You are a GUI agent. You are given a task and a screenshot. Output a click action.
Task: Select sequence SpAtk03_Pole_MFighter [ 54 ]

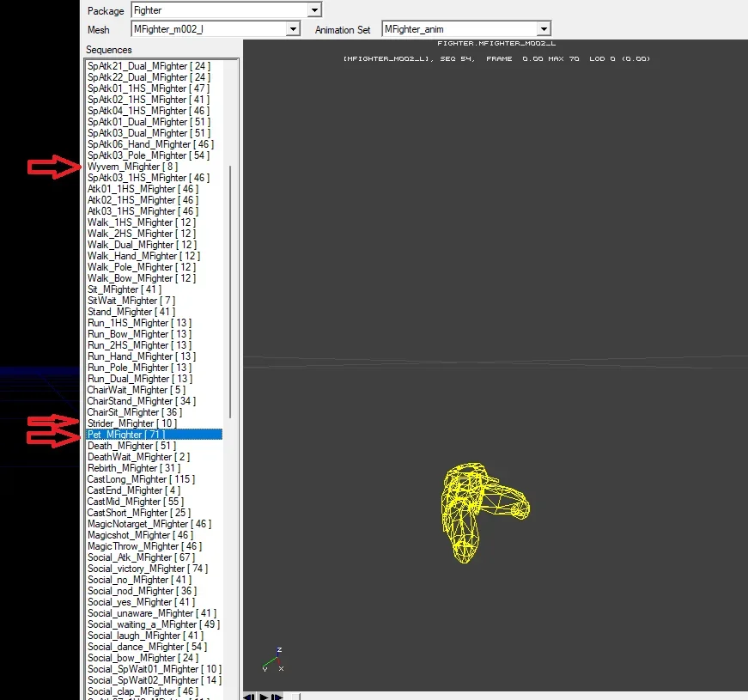point(149,155)
